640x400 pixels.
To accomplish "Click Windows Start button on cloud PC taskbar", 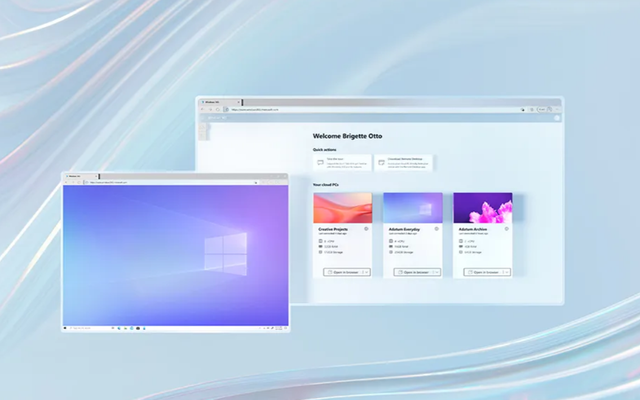I will pyautogui.click(x=66, y=327).
